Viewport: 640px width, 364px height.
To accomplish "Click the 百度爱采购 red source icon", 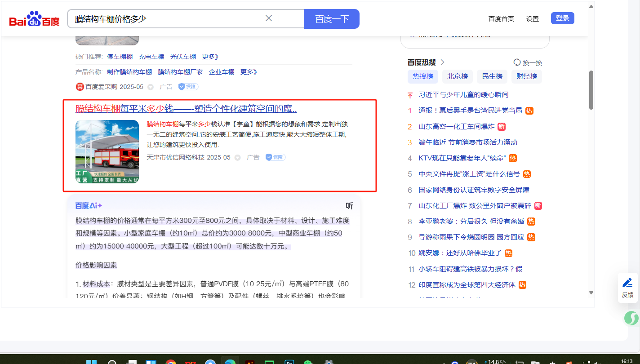I will tap(80, 87).
